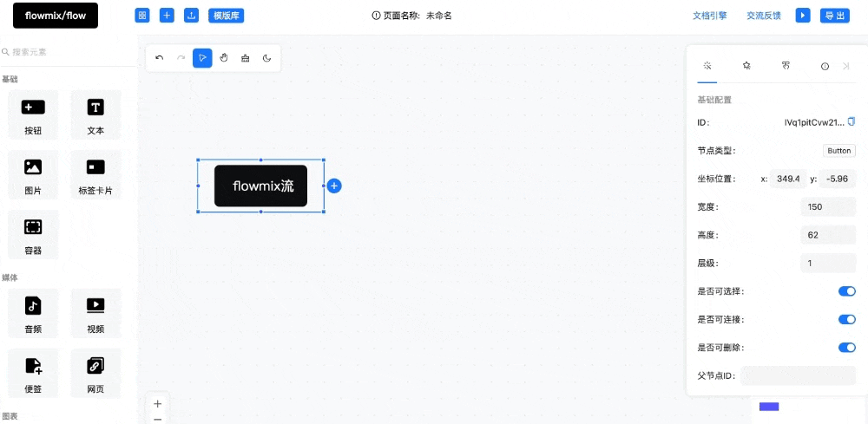Zoom out with the canvas minus control
The height and width of the screenshot is (424, 868).
coord(158,419)
